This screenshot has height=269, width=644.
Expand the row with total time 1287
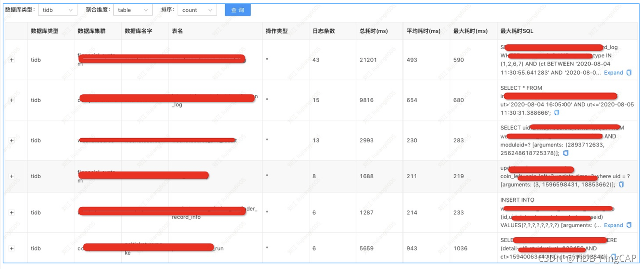tap(12, 213)
